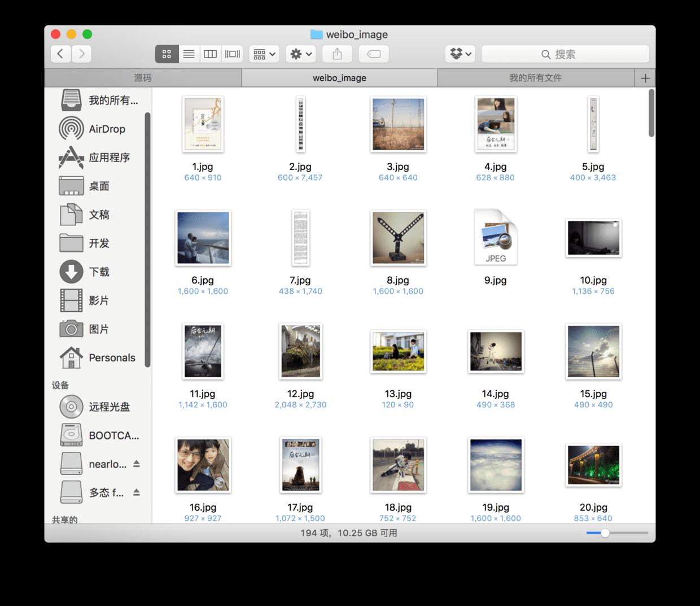700x606 pixels.
Task: Select the 12.jpg thumbnail
Action: (x=300, y=351)
